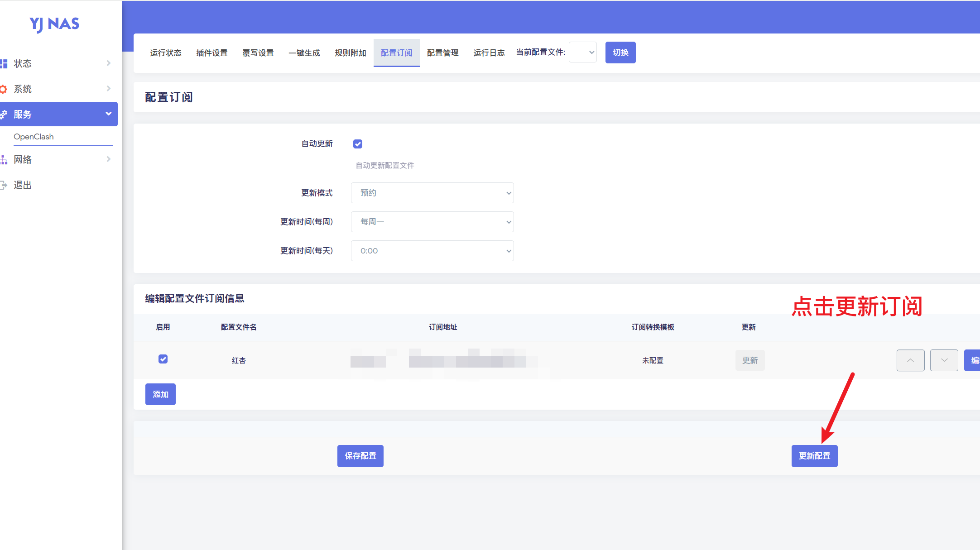The width and height of the screenshot is (980, 550).
Task: Click the 保存配置 button
Action: 360,456
